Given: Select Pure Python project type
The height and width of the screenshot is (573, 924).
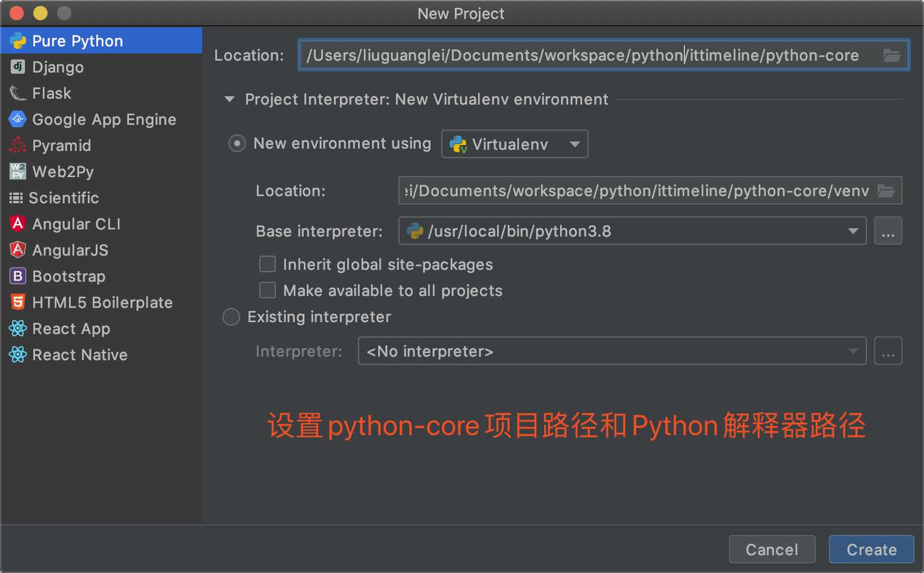Looking at the screenshot, I should [x=101, y=40].
